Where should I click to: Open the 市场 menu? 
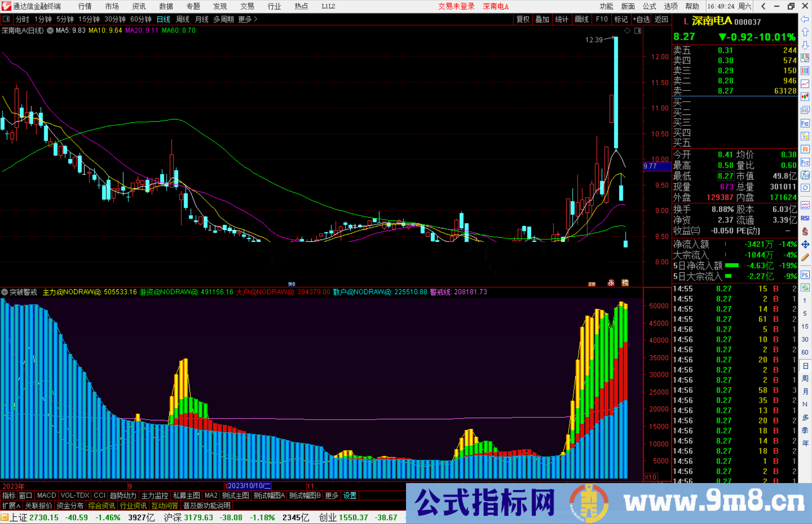pos(112,6)
